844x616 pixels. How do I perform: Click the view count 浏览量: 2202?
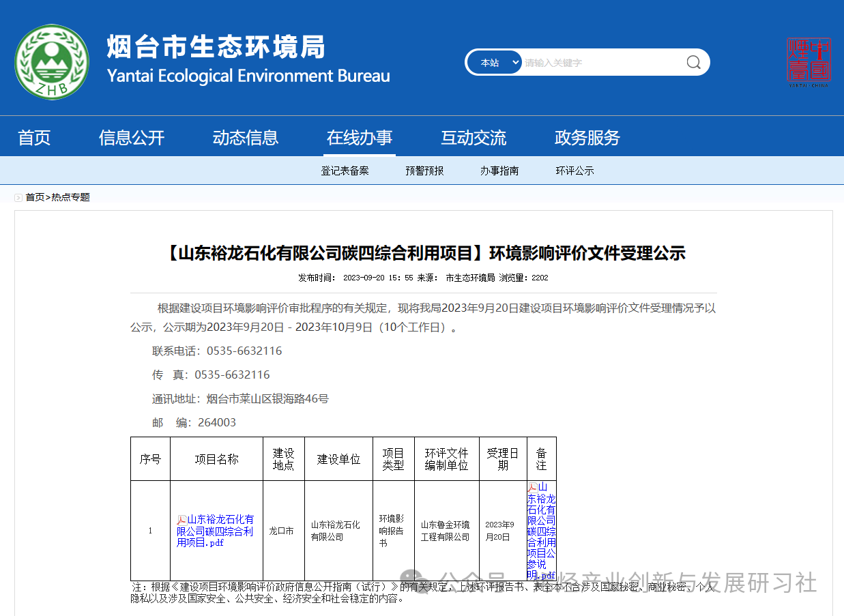coord(524,278)
